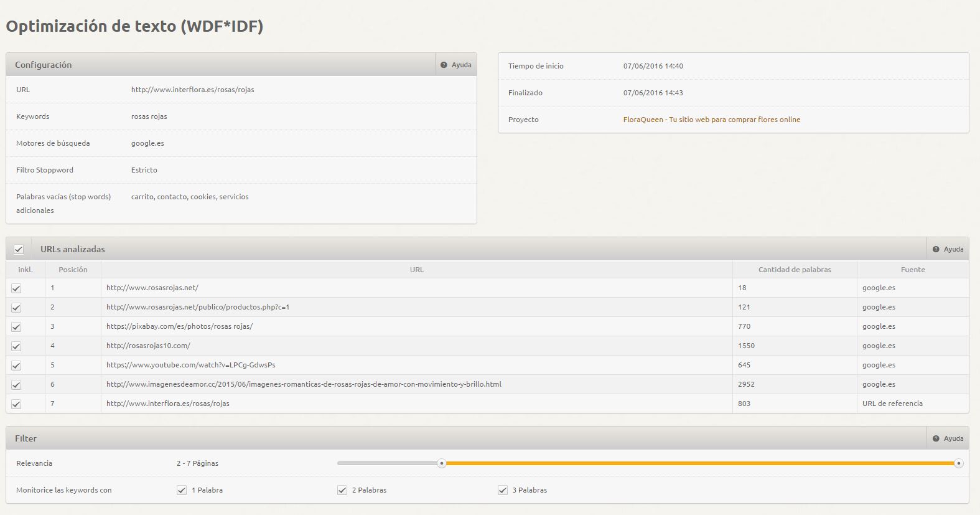Sort by Posición column header

click(73, 270)
